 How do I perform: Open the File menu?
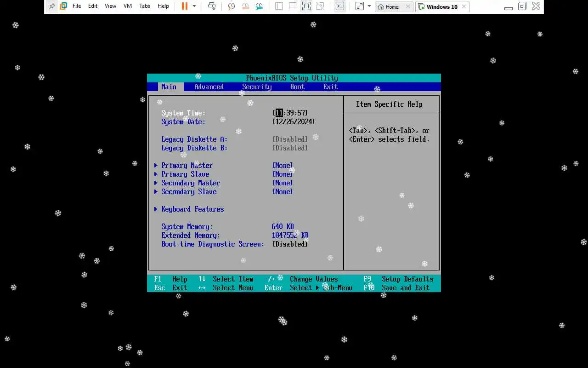77,6
